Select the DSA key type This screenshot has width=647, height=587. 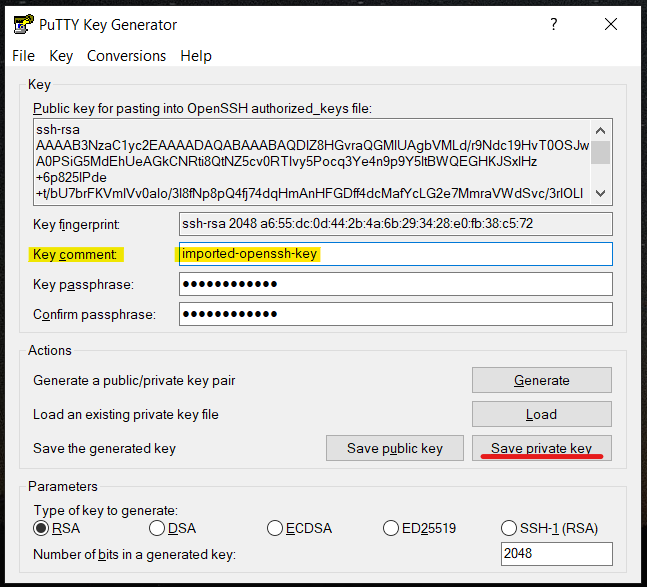(x=157, y=528)
